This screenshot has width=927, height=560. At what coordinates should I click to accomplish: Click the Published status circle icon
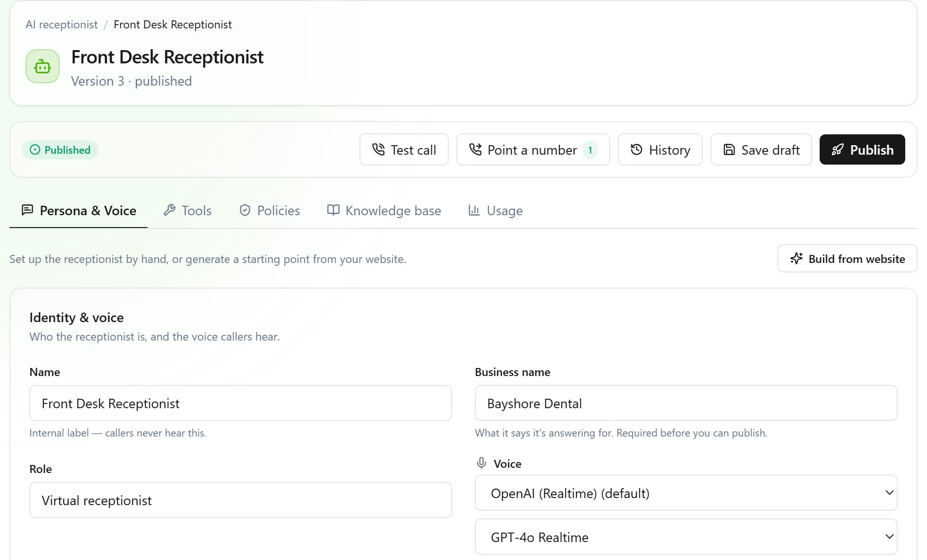pos(35,149)
